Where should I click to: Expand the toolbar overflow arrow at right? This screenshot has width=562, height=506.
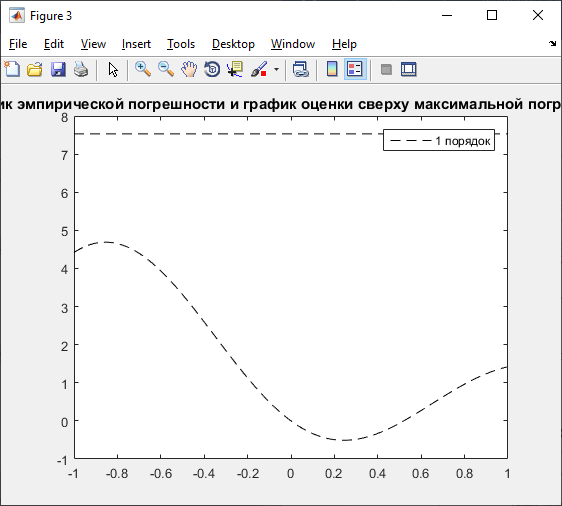point(552,44)
